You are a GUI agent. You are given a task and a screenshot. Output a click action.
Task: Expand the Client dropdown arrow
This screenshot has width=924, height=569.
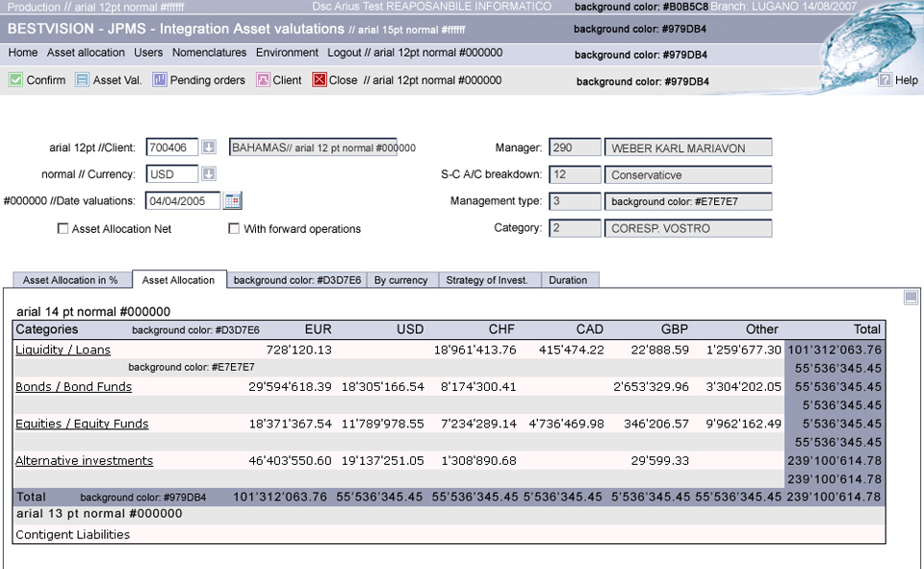(x=209, y=147)
